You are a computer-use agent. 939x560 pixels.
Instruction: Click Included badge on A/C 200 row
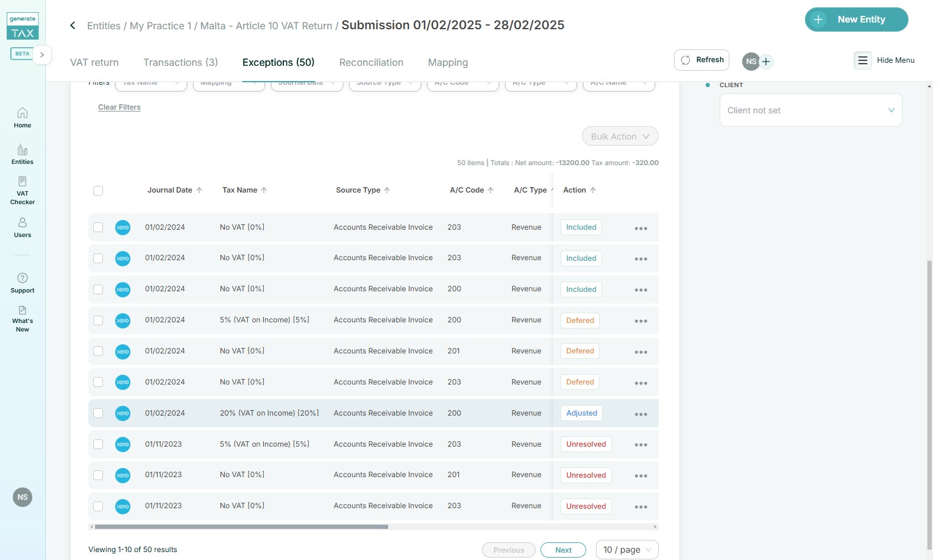click(x=581, y=289)
